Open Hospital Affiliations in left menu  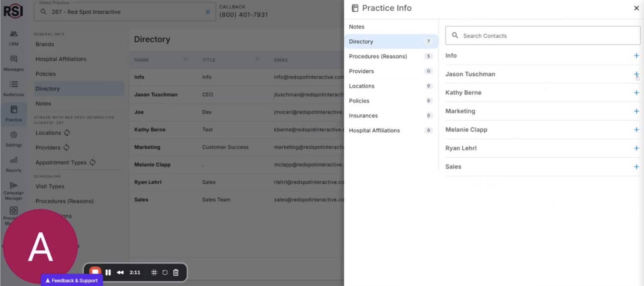point(61,59)
